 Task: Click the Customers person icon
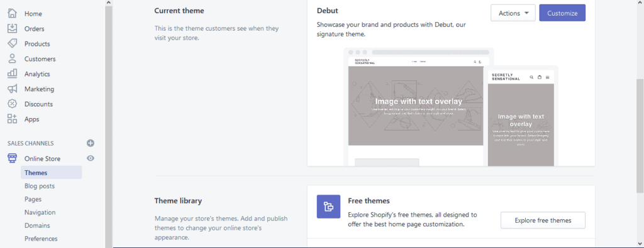tap(13, 58)
